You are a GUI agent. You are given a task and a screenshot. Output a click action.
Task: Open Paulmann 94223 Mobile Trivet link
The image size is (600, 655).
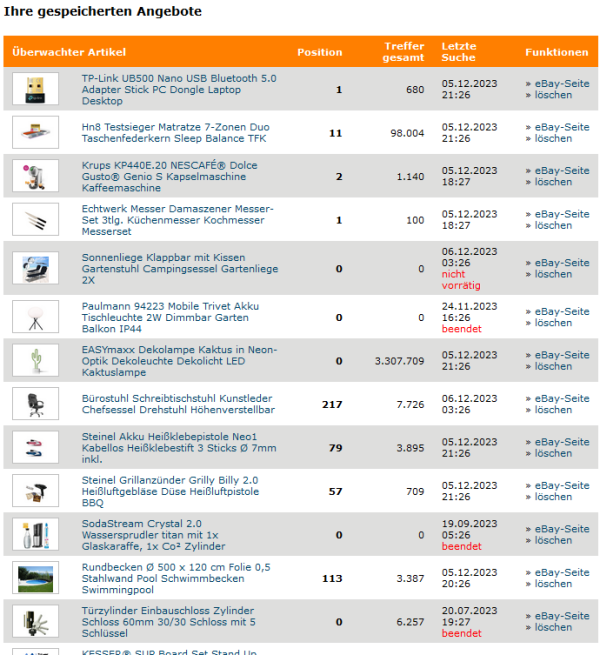pos(170,317)
